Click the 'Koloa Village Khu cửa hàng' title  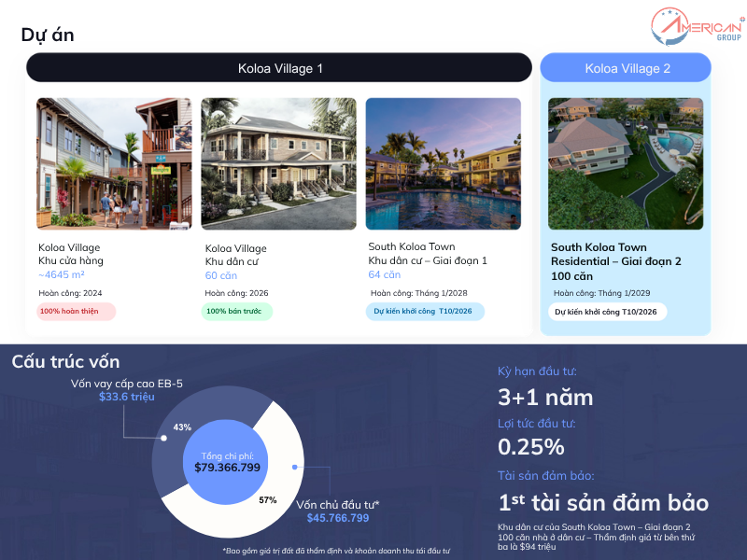pos(71,254)
